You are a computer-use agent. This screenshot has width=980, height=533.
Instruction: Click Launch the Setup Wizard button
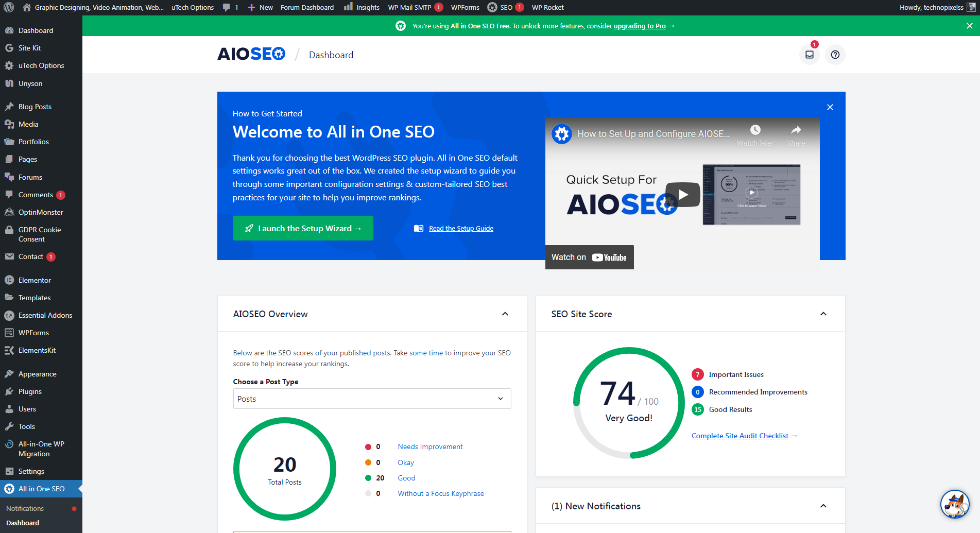coord(303,228)
